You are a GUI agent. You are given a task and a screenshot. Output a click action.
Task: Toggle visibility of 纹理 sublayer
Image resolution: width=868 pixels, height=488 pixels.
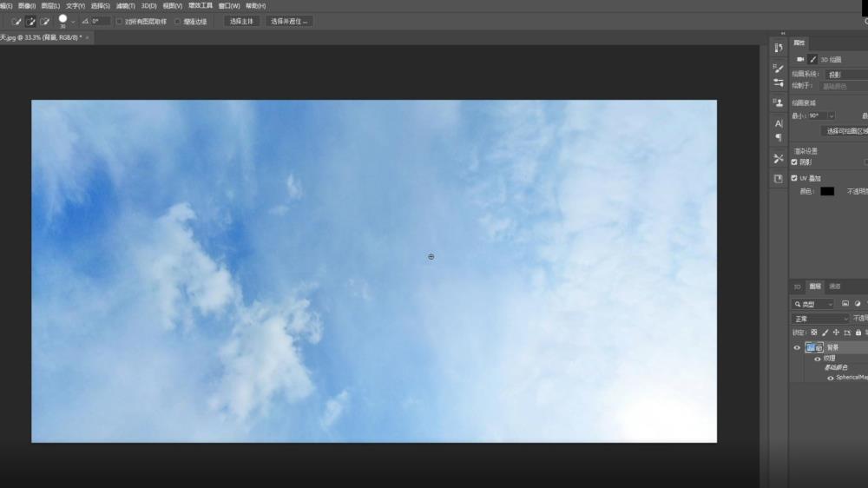[x=817, y=359]
